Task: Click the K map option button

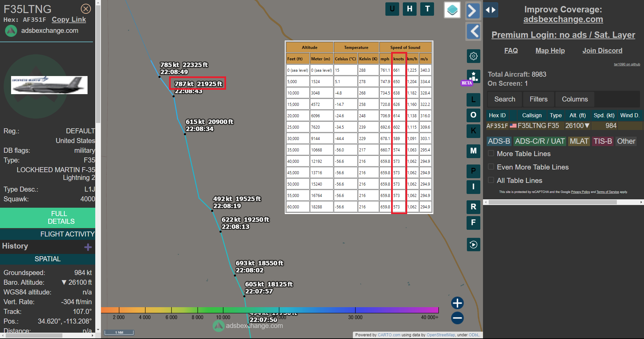Action: point(473,131)
